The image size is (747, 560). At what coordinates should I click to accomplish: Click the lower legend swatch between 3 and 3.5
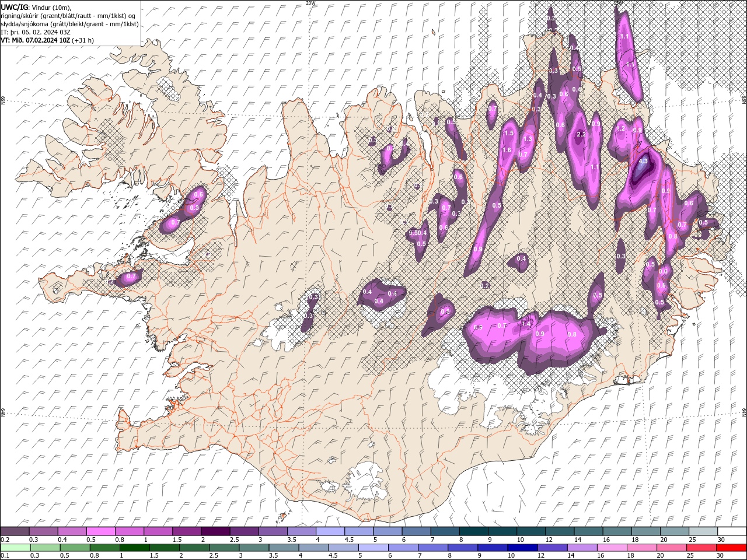(x=253, y=548)
